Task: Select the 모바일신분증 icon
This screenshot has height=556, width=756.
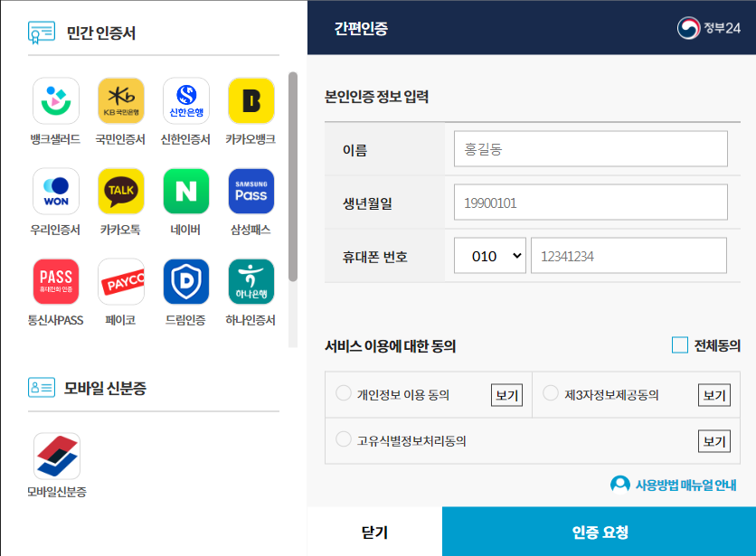Action: (x=57, y=456)
